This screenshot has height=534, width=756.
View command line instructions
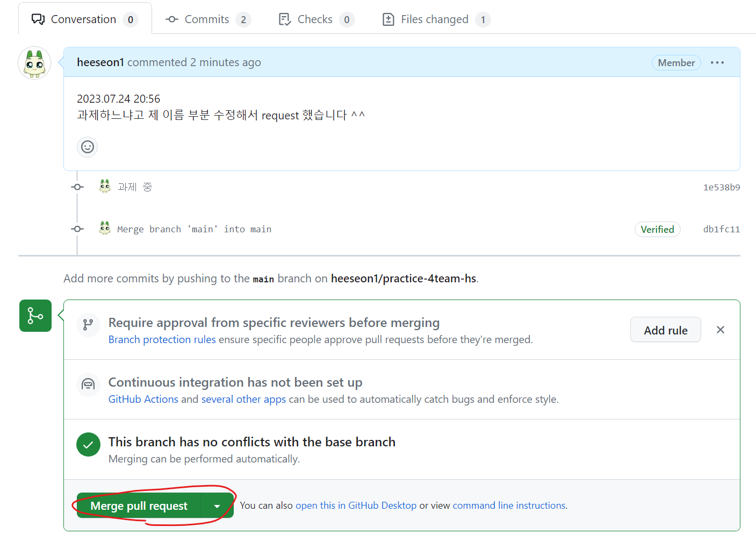(x=509, y=505)
